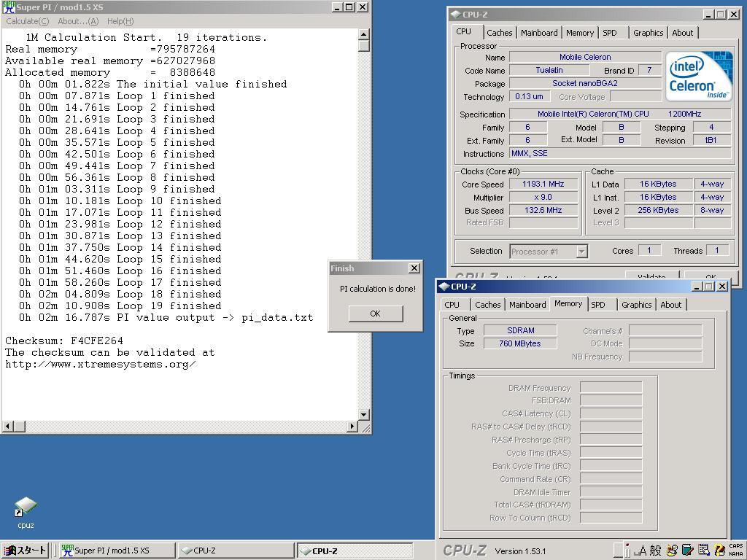Viewport: 747px width, 560px height.
Task: Click the Bus Speed value '132.6 MHz'
Action: click(x=543, y=210)
